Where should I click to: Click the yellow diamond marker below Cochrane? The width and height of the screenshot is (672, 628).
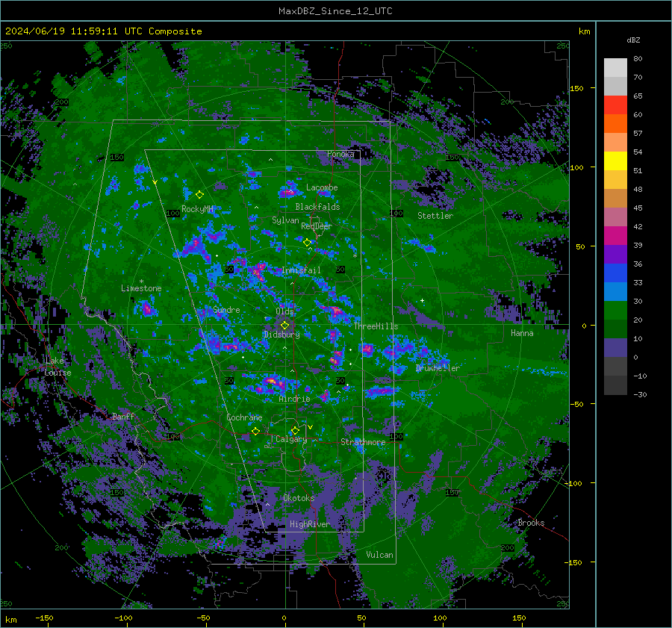[x=255, y=431]
